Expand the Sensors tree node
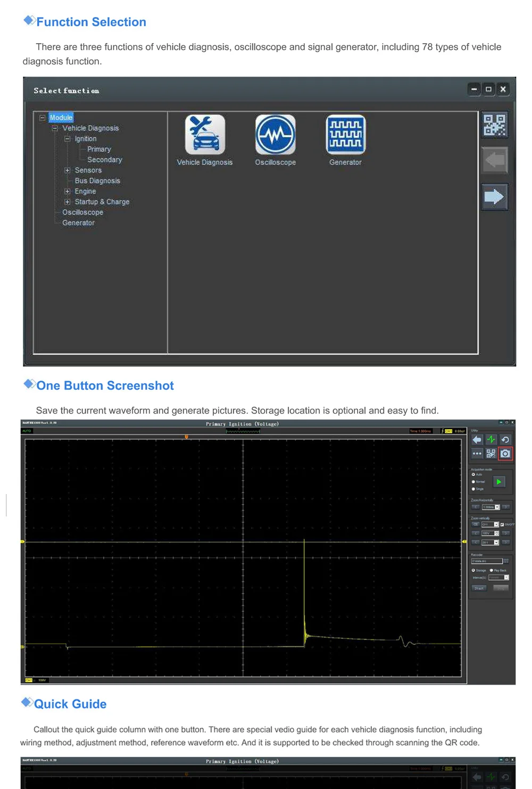The image size is (532, 789). tap(68, 170)
